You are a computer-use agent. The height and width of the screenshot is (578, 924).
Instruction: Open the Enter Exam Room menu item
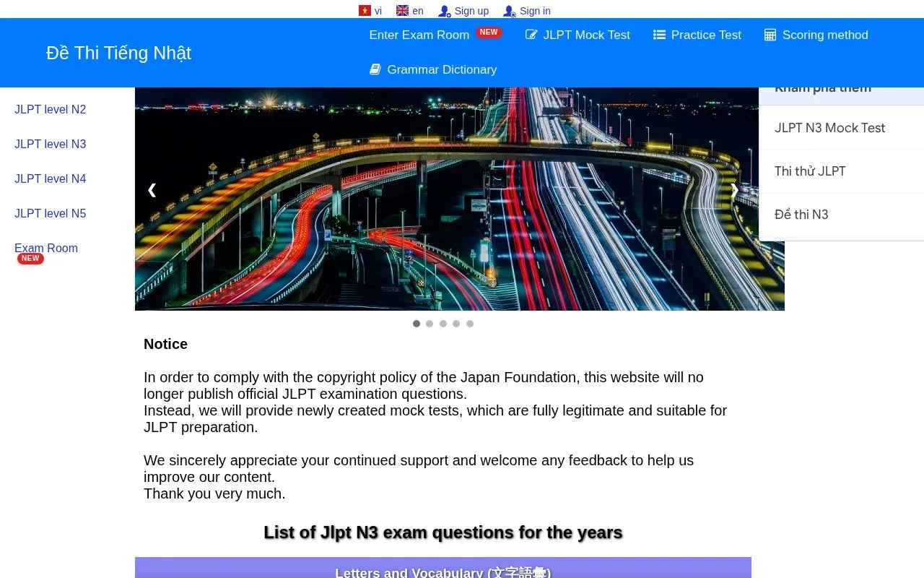click(419, 35)
